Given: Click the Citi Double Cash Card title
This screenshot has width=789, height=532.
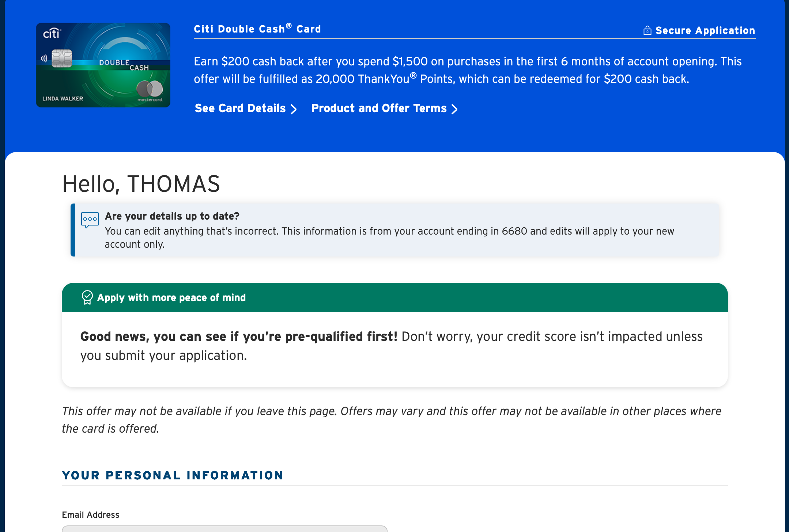Looking at the screenshot, I should tap(257, 29).
